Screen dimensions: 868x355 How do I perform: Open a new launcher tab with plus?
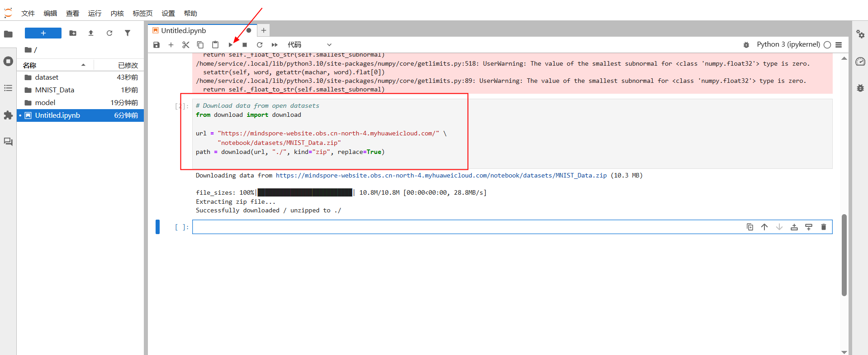[264, 30]
